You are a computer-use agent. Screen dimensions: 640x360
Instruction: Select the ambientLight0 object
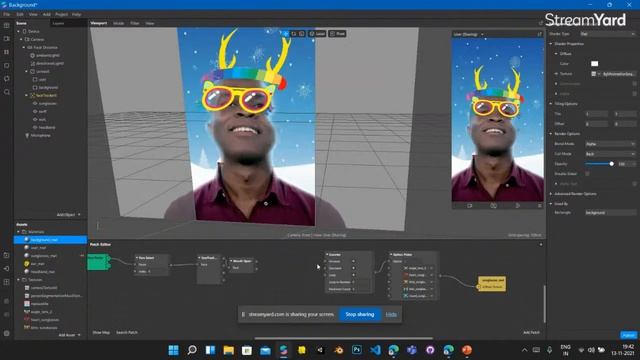coord(48,56)
